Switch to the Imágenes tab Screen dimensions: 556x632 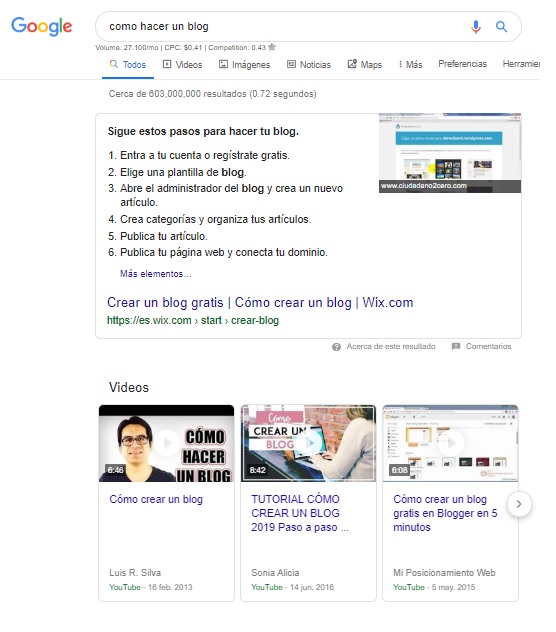(x=244, y=64)
